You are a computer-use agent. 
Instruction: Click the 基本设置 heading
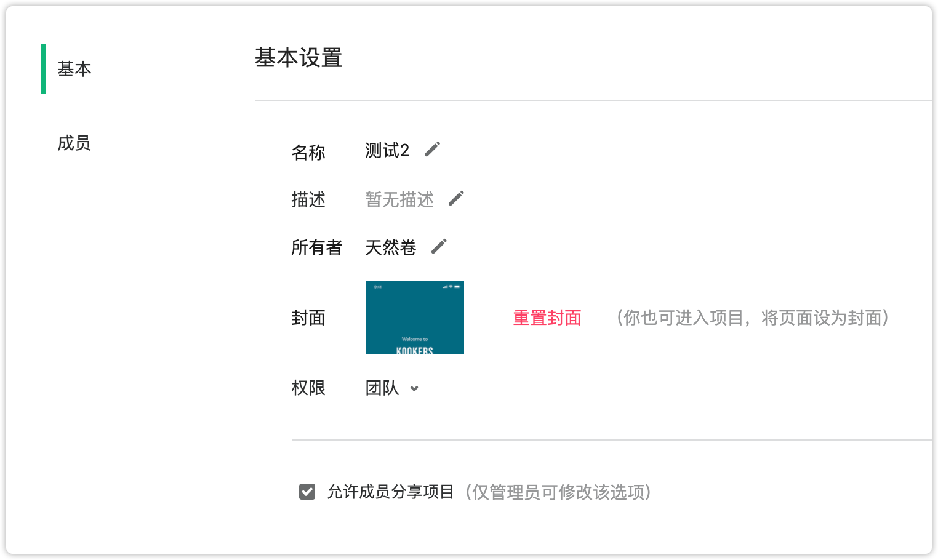coord(299,58)
